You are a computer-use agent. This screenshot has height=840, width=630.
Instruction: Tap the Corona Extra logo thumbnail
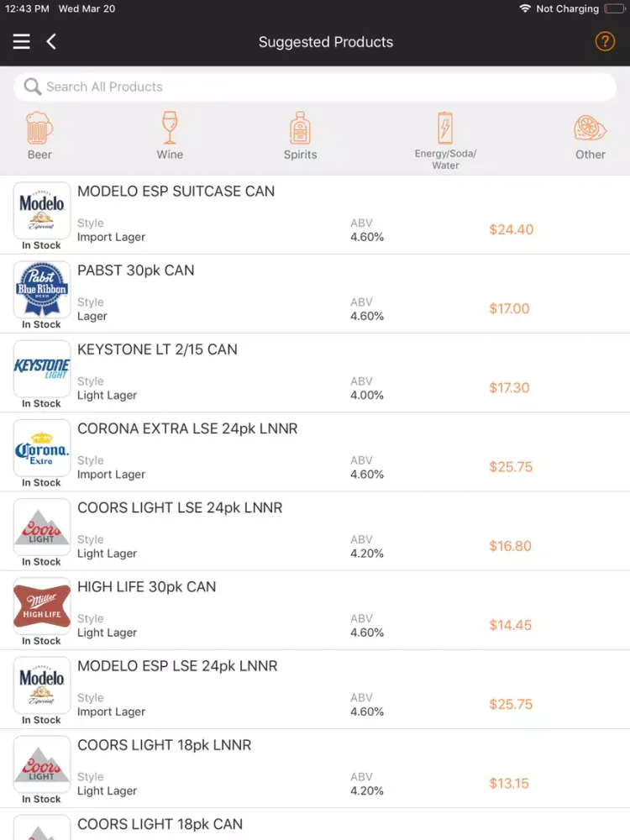click(42, 448)
